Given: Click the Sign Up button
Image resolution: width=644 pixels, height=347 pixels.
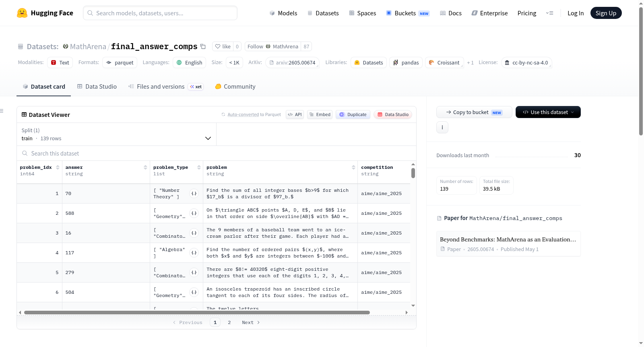Looking at the screenshot, I should [606, 13].
